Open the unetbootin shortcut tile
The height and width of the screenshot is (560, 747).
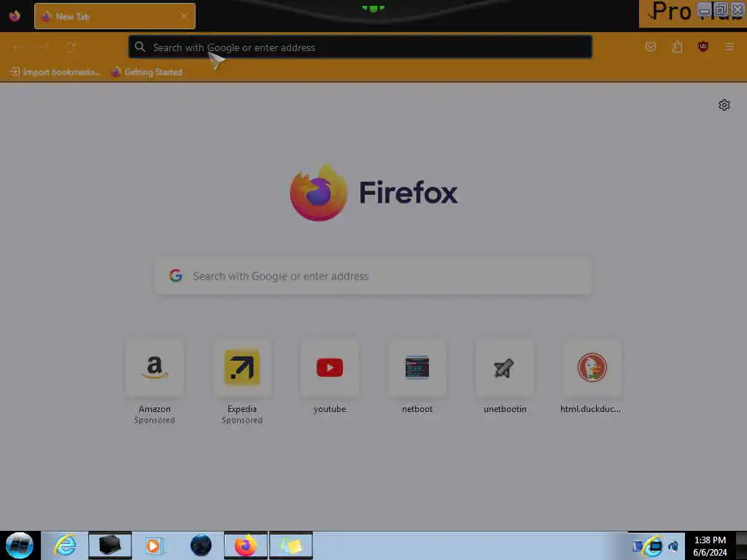[505, 367]
